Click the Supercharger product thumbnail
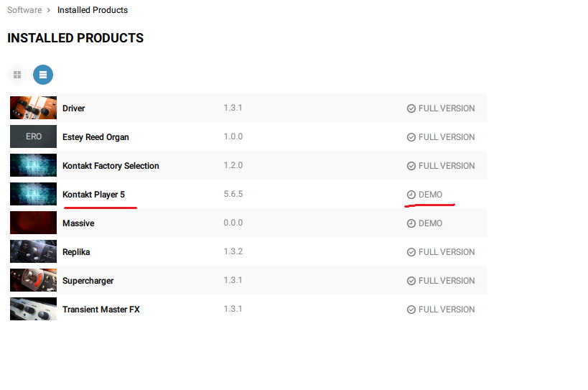This screenshot has height=390, width=588. (x=33, y=281)
